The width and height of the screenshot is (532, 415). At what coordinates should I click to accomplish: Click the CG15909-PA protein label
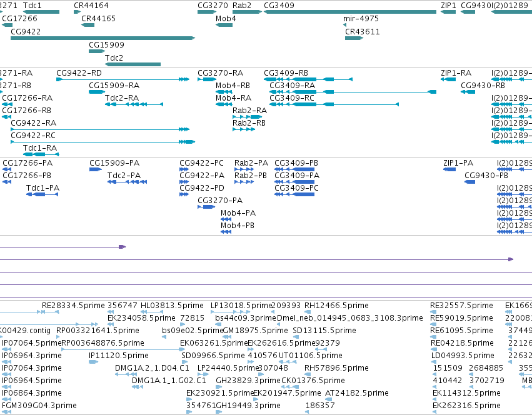point(114,163)
